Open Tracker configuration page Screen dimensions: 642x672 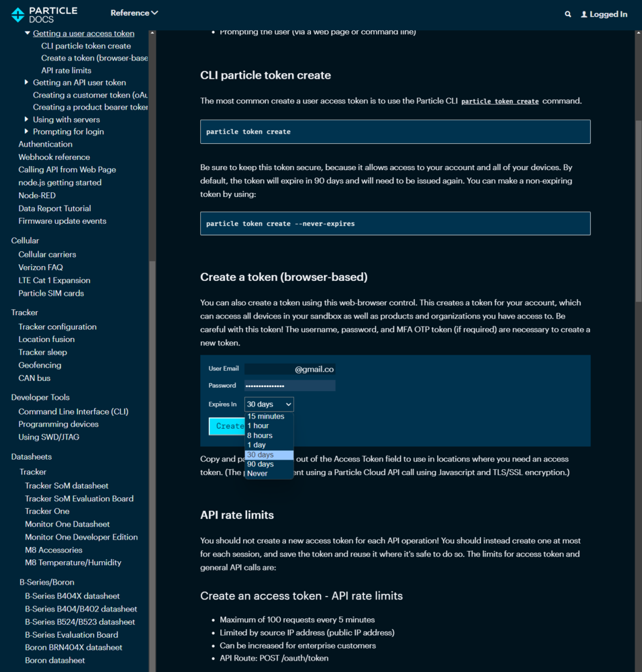[57, 327]
